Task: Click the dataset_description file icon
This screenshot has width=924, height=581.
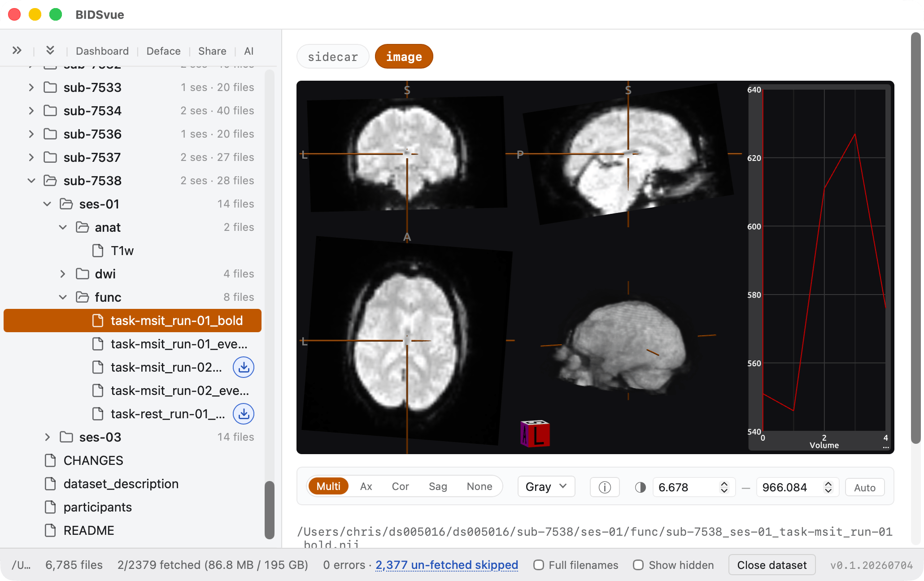Action: click(50, 484)
